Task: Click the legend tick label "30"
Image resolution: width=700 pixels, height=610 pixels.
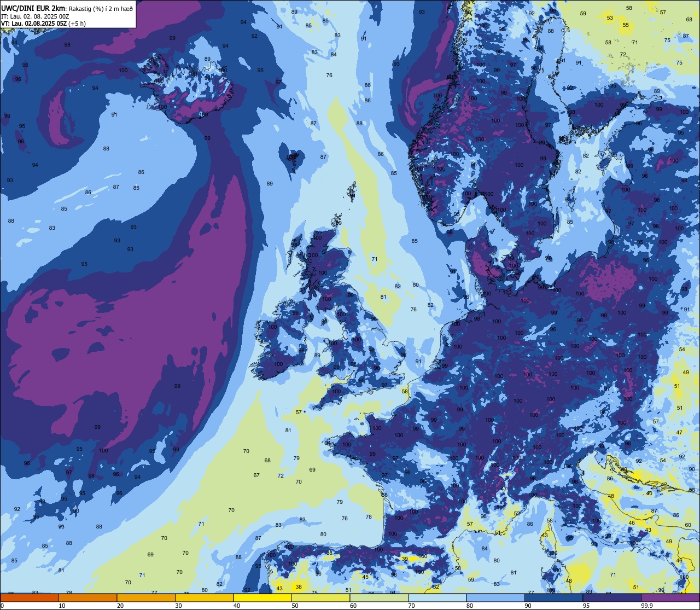Action: click(178, 606)
